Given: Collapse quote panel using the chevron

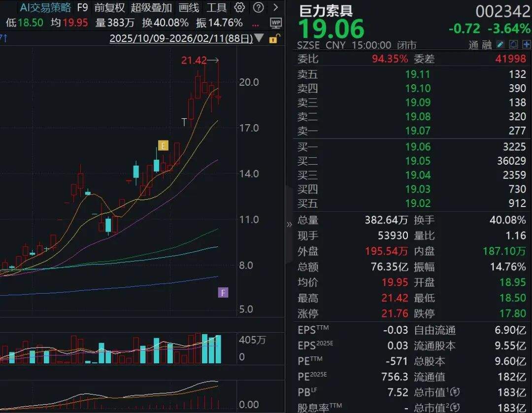Looking at the screenshot, I should pyautogui.click(x=290, y=224).
